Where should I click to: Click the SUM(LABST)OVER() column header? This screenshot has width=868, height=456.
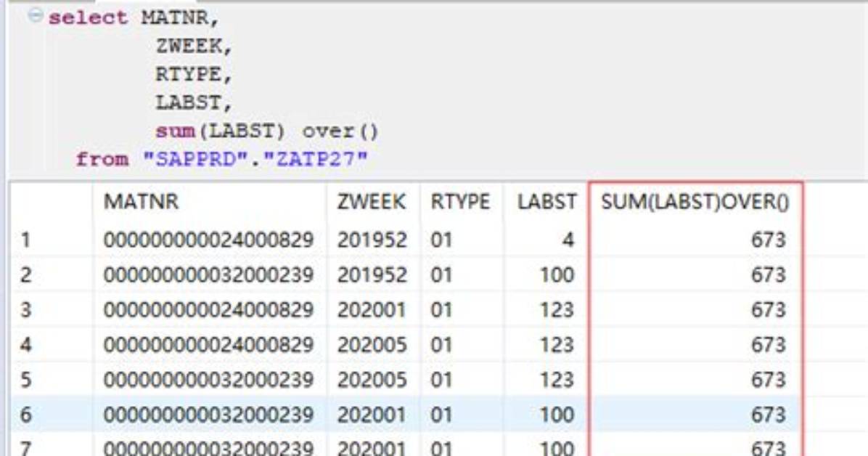point(695,202)
